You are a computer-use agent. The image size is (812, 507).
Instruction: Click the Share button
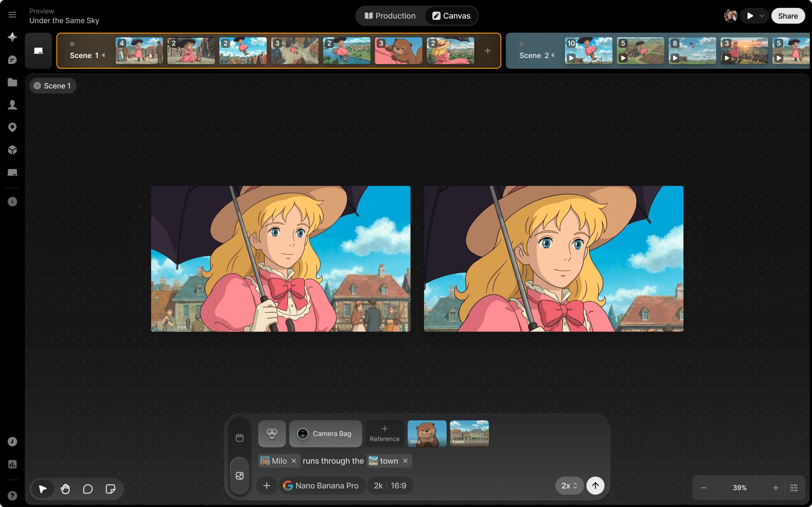787,16
